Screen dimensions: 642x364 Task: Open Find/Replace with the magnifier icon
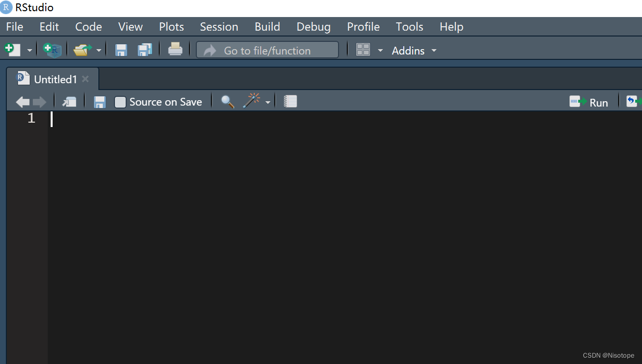click(x=227, y=102)
